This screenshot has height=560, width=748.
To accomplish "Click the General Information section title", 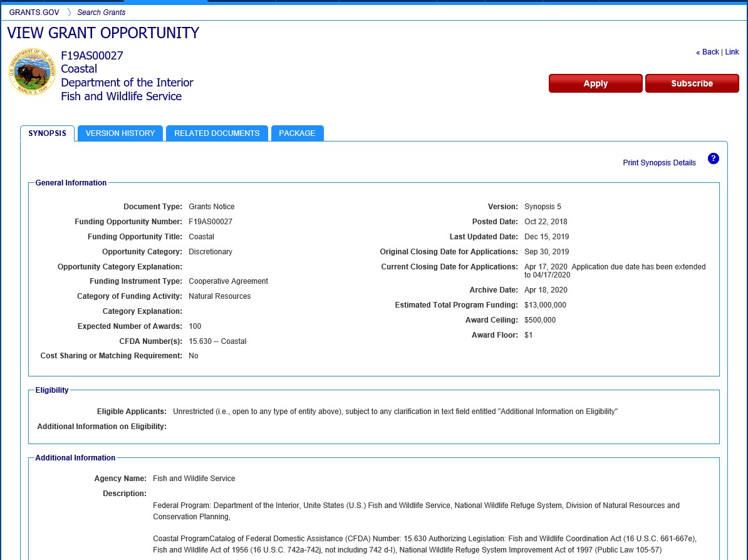I will click(71, 183).
